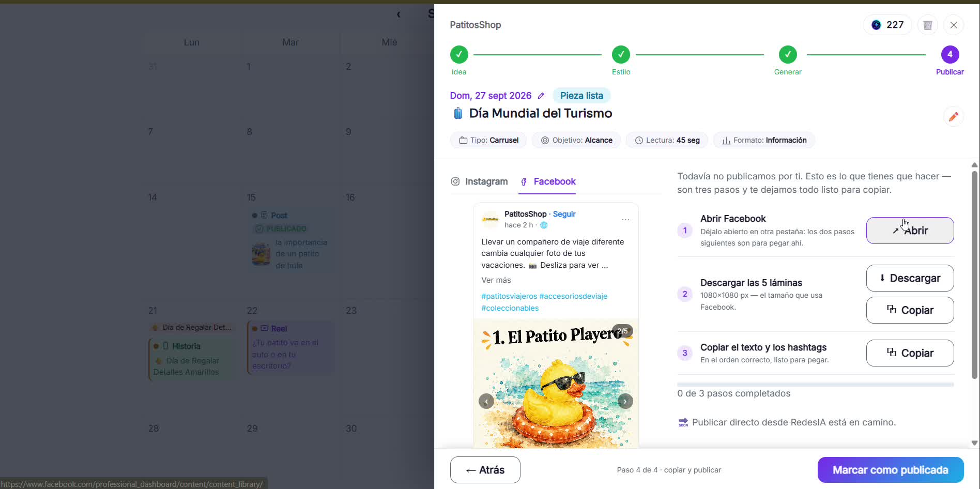Go back with the Atrás button

[x=485, y=470]
